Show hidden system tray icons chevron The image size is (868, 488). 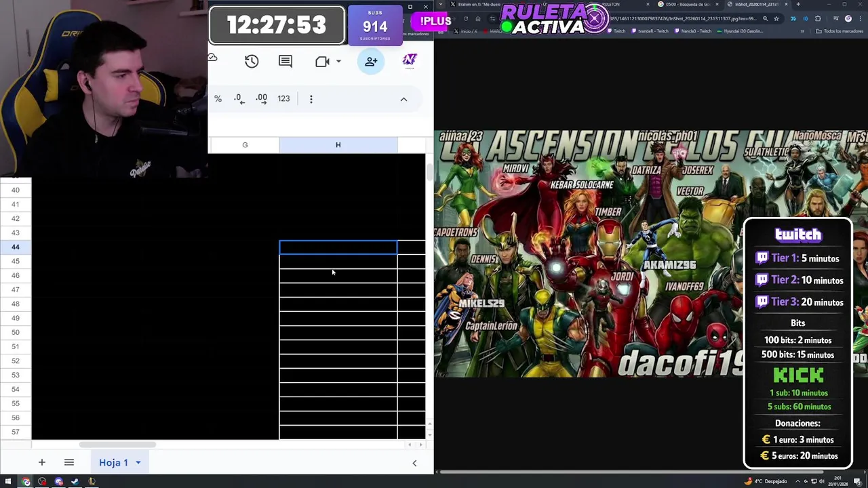[x=797, y=481]
